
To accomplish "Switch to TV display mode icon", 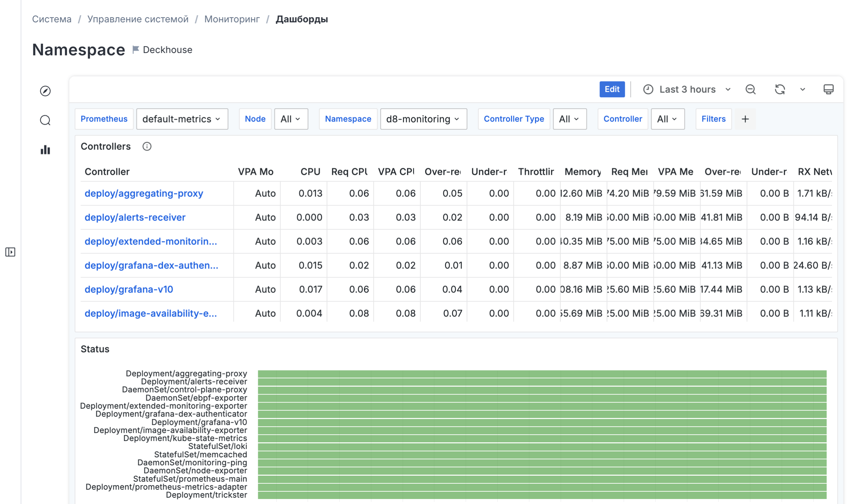I will click(828, 89).
